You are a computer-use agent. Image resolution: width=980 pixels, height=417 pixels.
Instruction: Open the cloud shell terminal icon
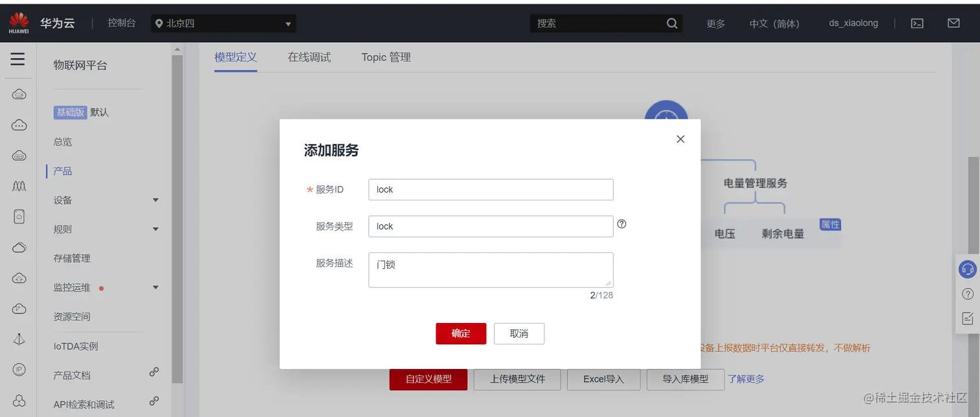(917, 23)
